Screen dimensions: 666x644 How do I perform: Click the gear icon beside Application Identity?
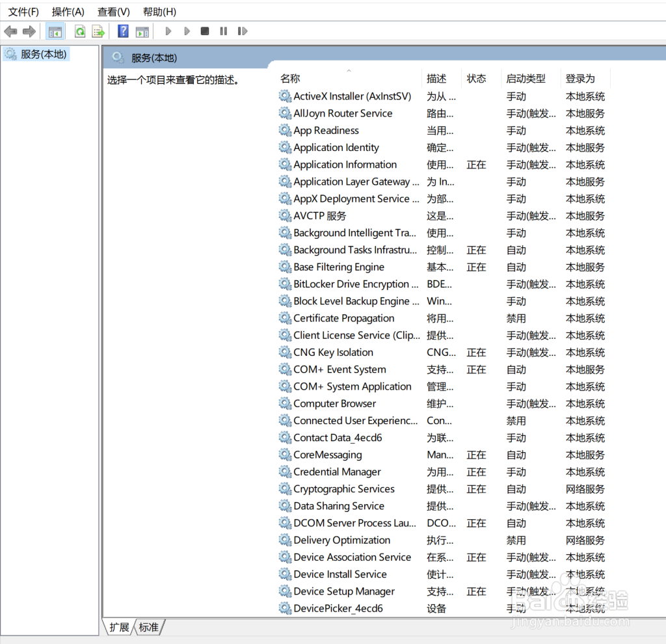tap(285, 148)
